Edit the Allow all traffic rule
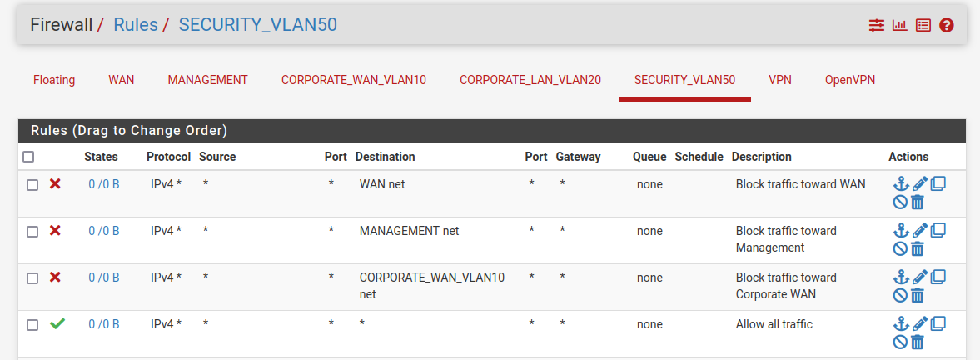This screenshot has height=360, width=980. (919, 324)
